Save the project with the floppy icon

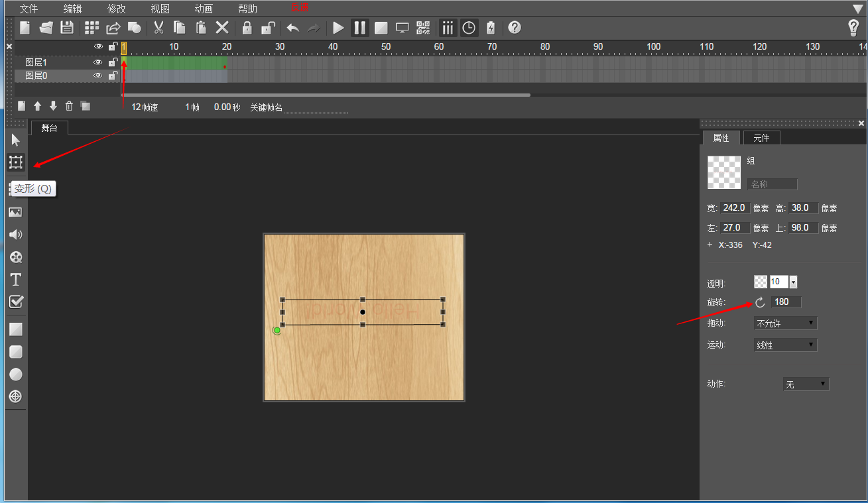coord(66,28)
